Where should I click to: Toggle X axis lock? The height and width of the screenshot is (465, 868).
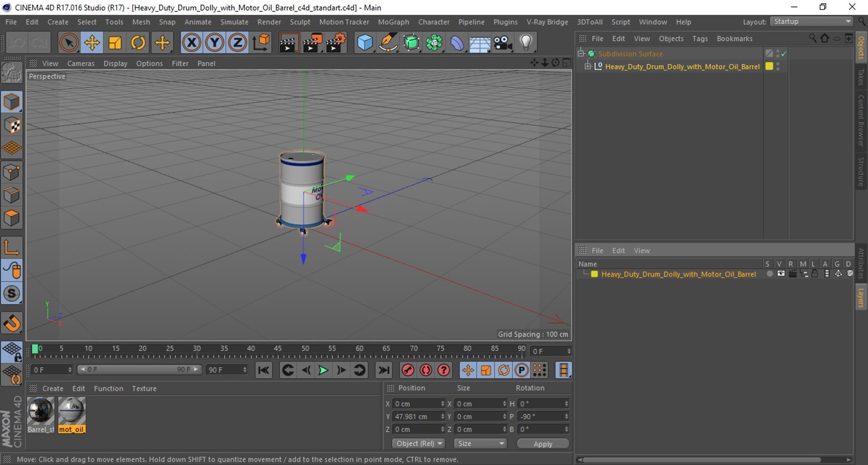click(x=192, y=43)
